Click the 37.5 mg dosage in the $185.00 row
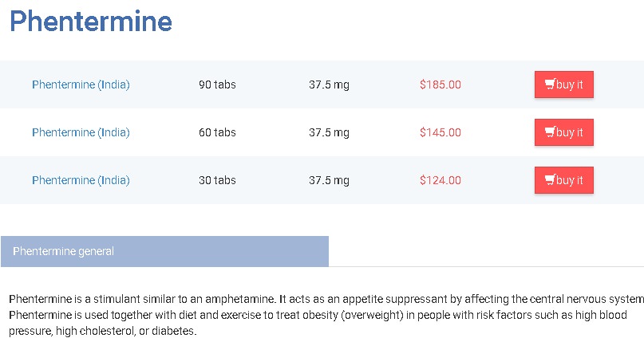The width and height of the screenshot is (644, 342). (x=329, y=85)
